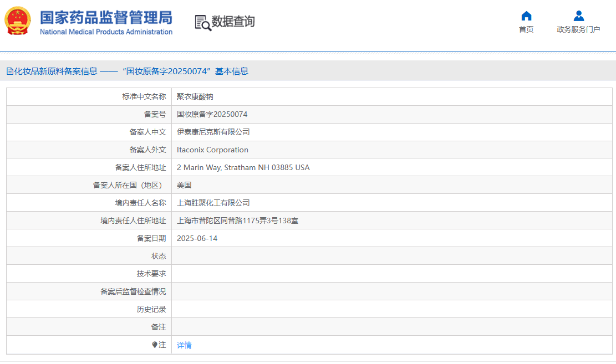616x364 pixels.
Task: Select the 备案号 value 国妆原备字20250074
Action: [x=212, y=114]
